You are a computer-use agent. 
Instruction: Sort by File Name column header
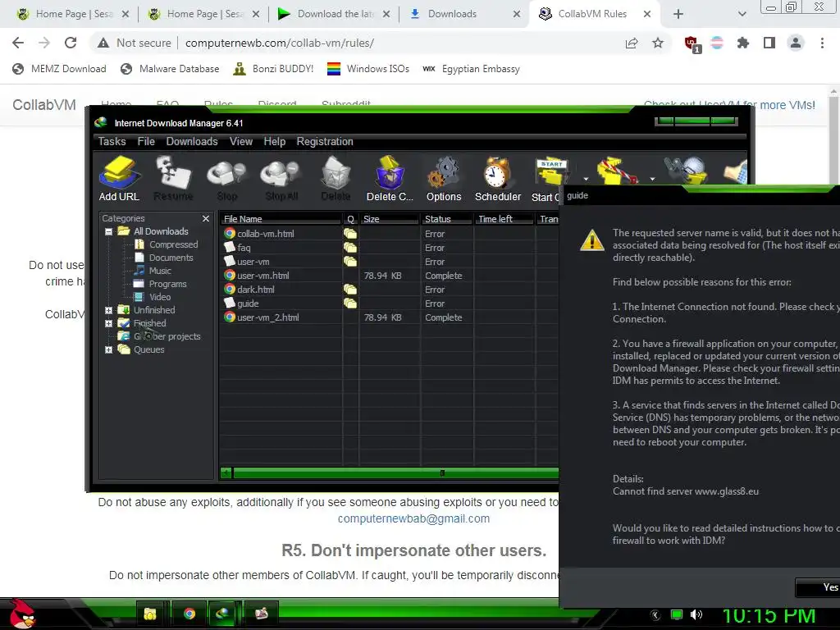(281, 218)
